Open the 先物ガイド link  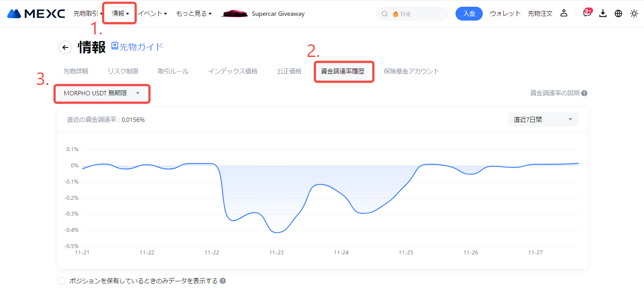(137, 47)
